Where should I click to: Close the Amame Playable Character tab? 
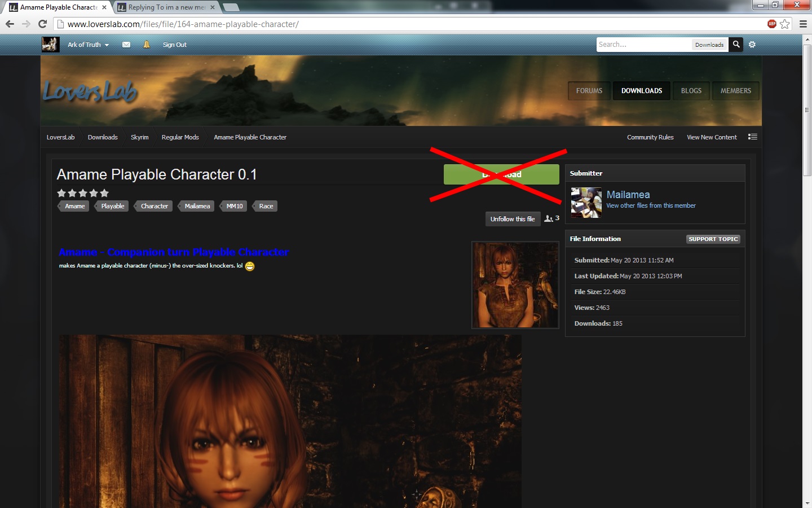[x=104, y=7]
